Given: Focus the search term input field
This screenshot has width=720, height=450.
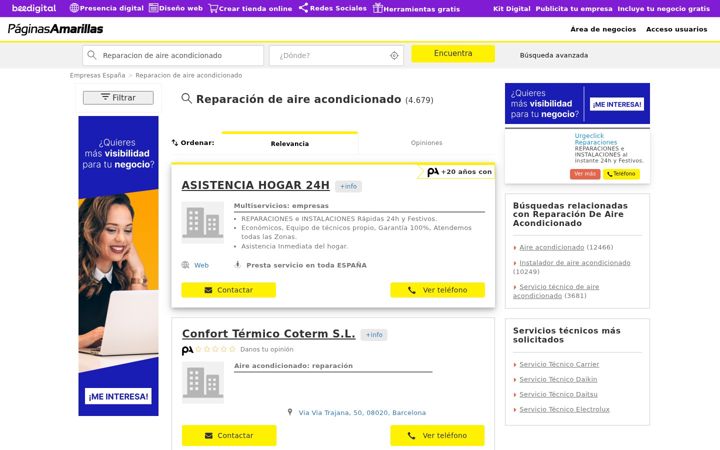Looking at the screenshot, I should coord(173,55).
